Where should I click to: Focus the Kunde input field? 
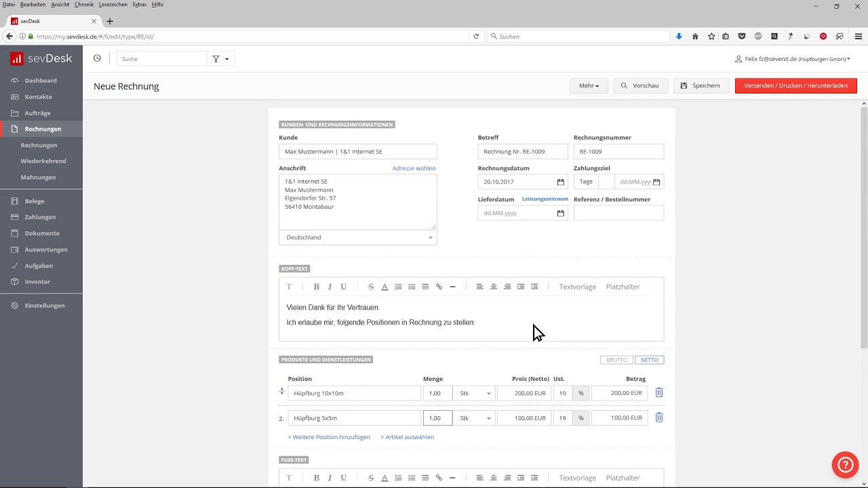358,152
